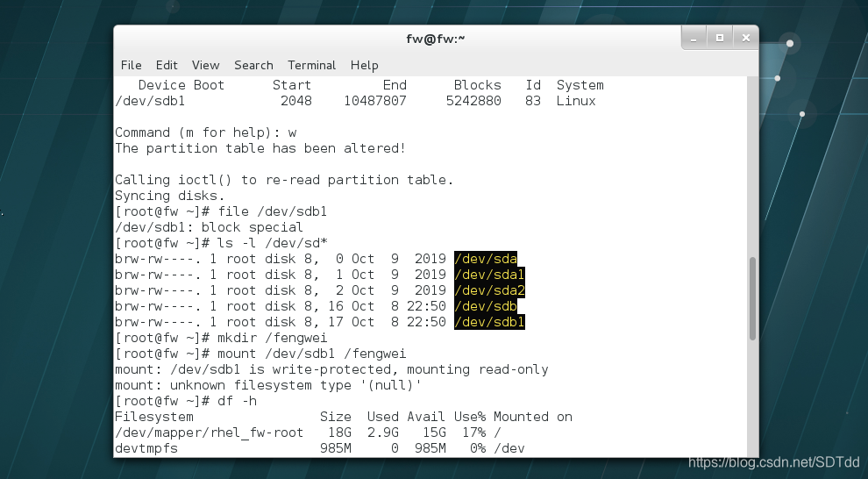Viewport: 868px width, 479px height.
Task: Open the Edit menu
Action: click(167, 65)
